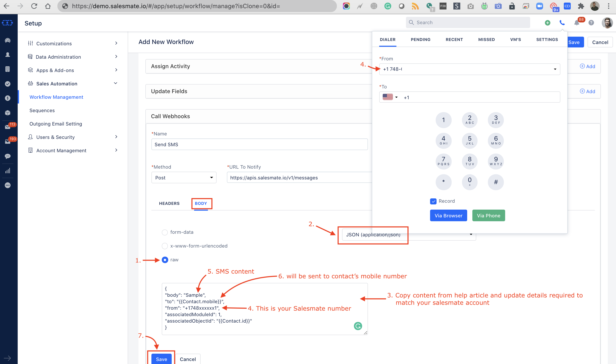Click the browser reload icon
The height and width of the screenshot is (364, 616).
click(x=34, y=6)
